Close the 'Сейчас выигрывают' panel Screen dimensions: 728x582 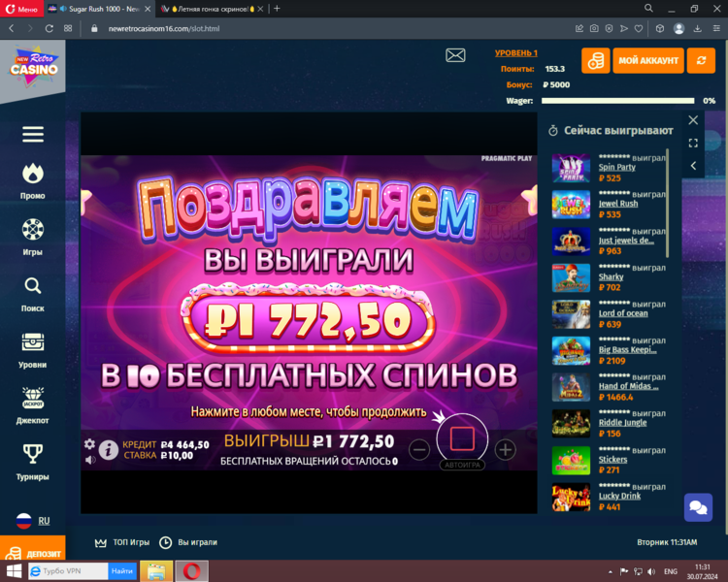tap(693, 120)
